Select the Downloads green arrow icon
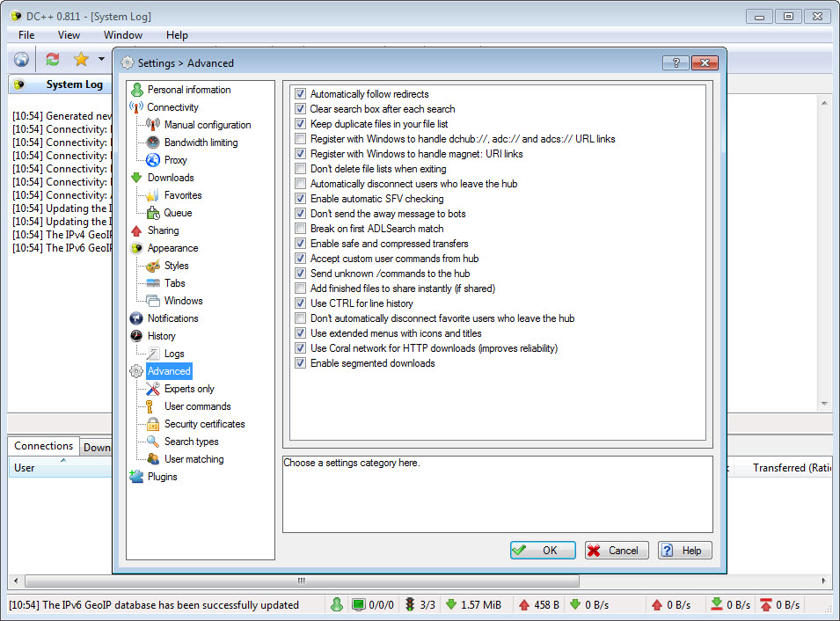 [136, 178]
